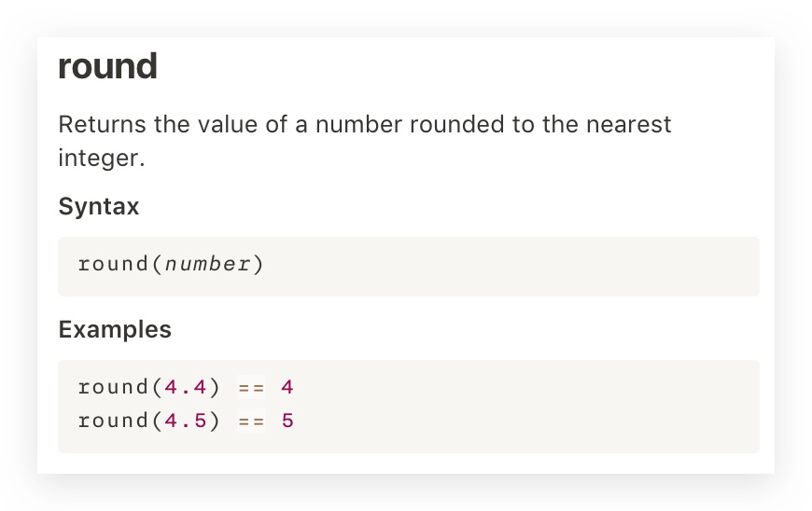Screen dimensions: 812x511
Task: Click the result value 4
Action: (287, 387)
